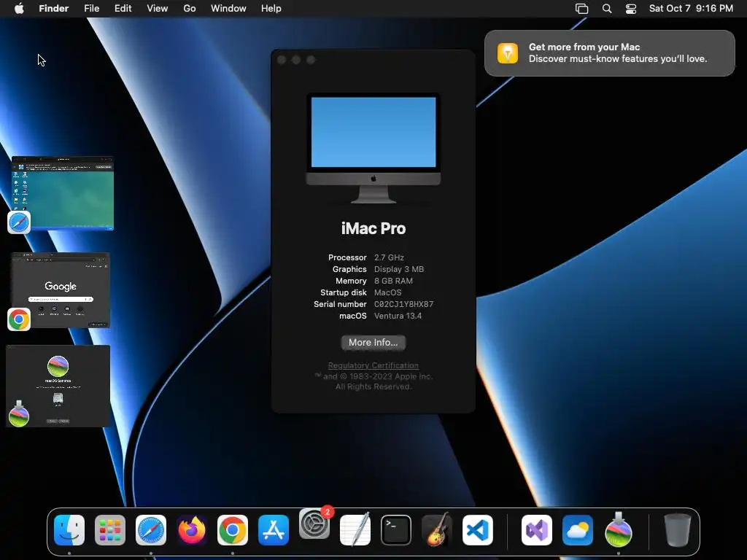This screenshot has width=747, height=560.
Task: Open the File menu
Action: tap(91, 9)
